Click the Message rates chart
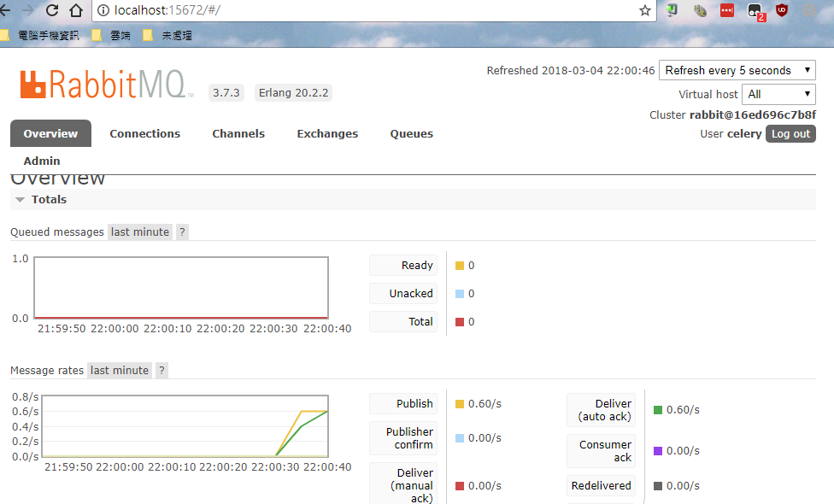The height and width of the screenshot is (504, 834). 185,426
